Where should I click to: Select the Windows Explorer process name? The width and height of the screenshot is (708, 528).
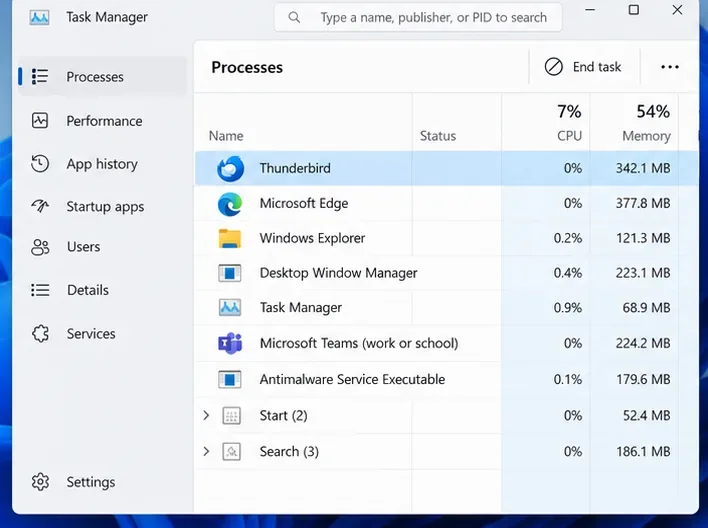(x=312, y=238)
